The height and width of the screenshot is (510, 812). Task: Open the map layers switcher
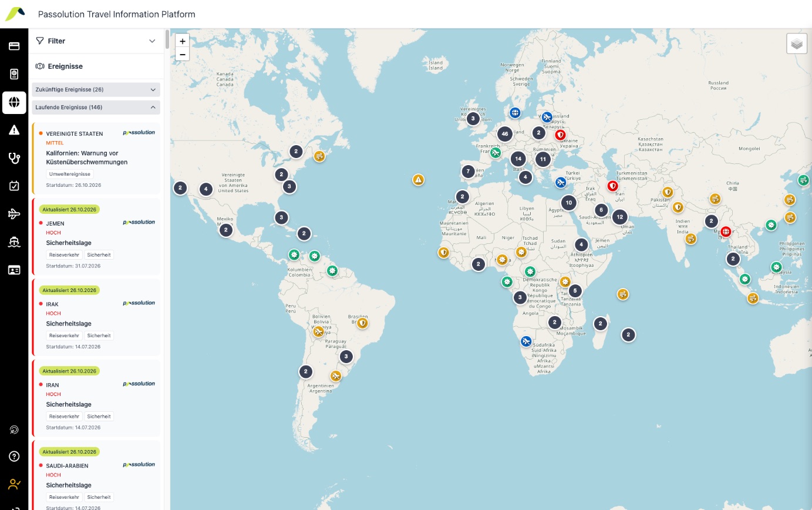coord(797,43)
